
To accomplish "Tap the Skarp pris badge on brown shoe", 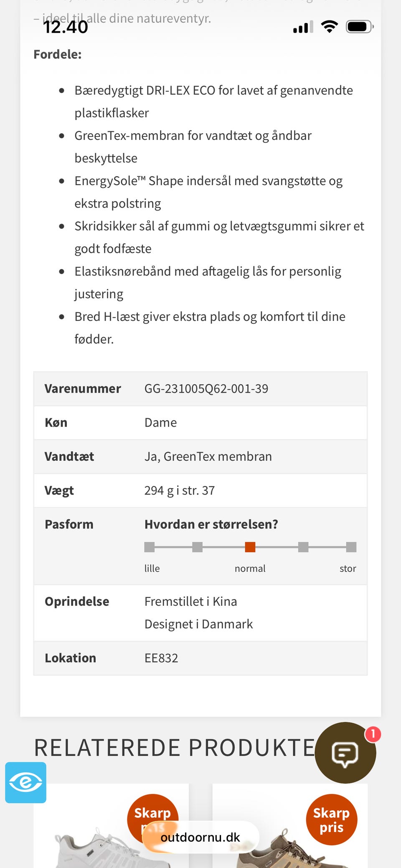I will pos(332,820).
